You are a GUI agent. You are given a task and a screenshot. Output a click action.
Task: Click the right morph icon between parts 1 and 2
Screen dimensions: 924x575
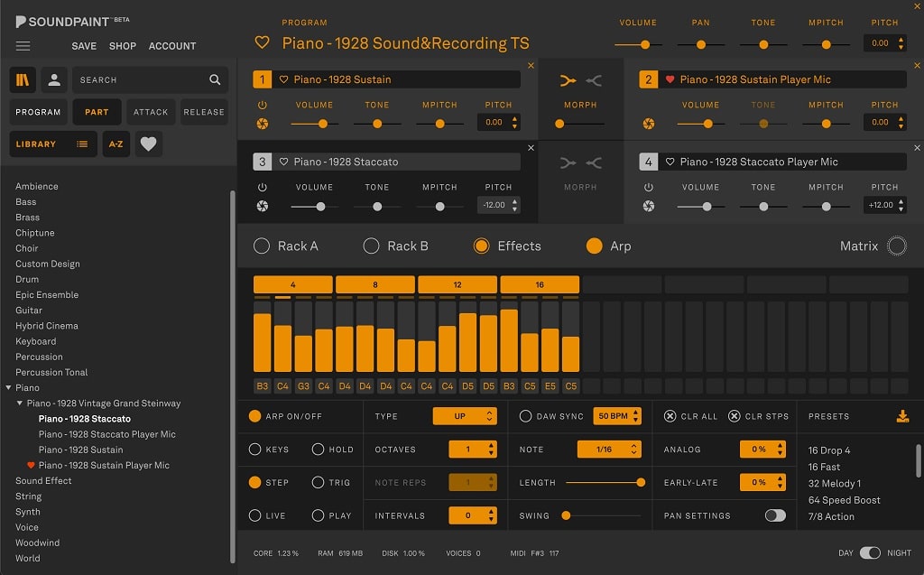(594, 81)
